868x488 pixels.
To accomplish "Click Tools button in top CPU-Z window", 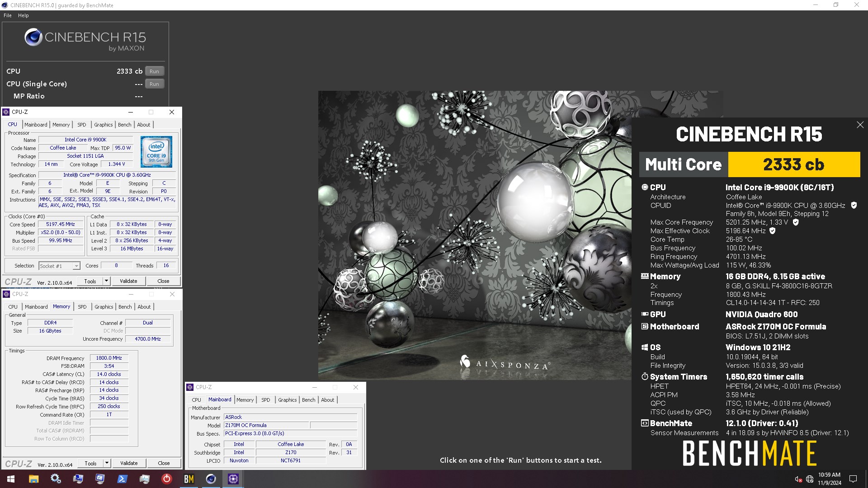I will (90, 281).
